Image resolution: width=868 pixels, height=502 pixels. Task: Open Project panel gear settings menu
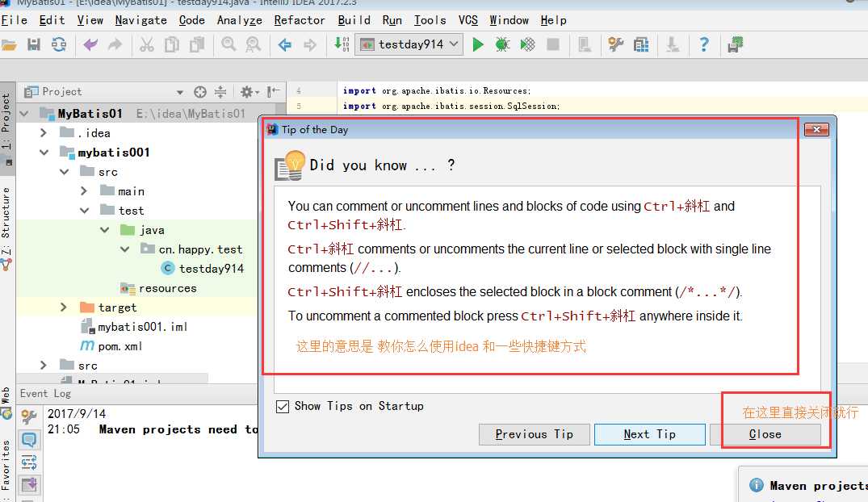pyautogui.click(x=249, y=92)
